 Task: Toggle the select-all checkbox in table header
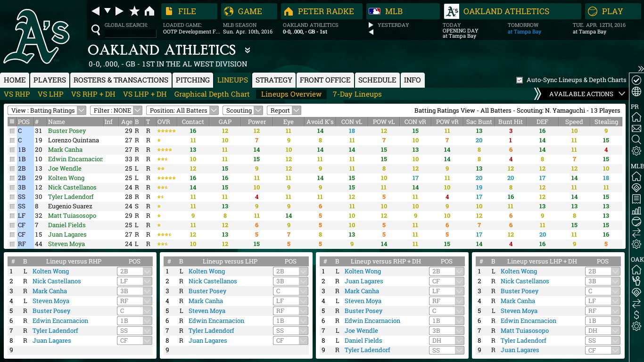12,122
